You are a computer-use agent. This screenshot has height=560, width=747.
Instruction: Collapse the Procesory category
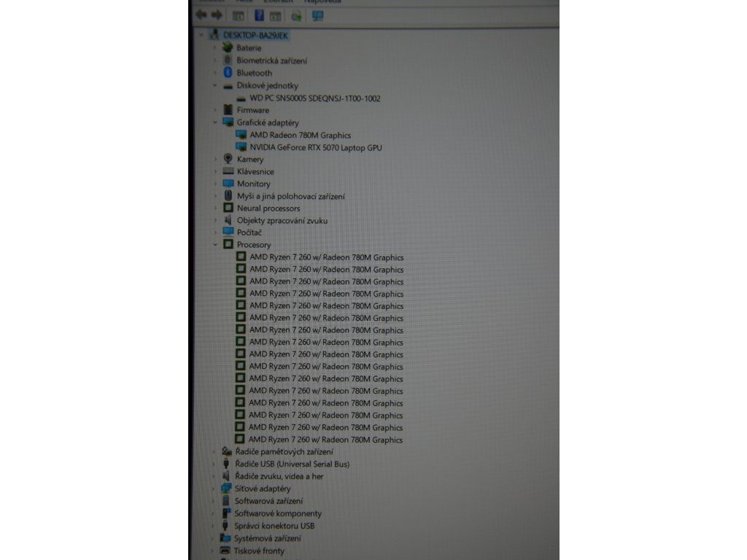click(x=215, y=244)
